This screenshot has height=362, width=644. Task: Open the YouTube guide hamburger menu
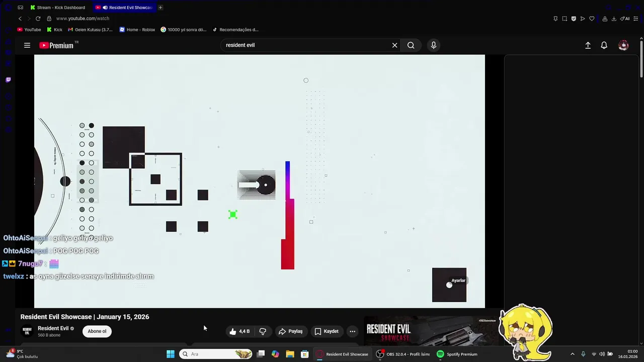coord(27,45)
